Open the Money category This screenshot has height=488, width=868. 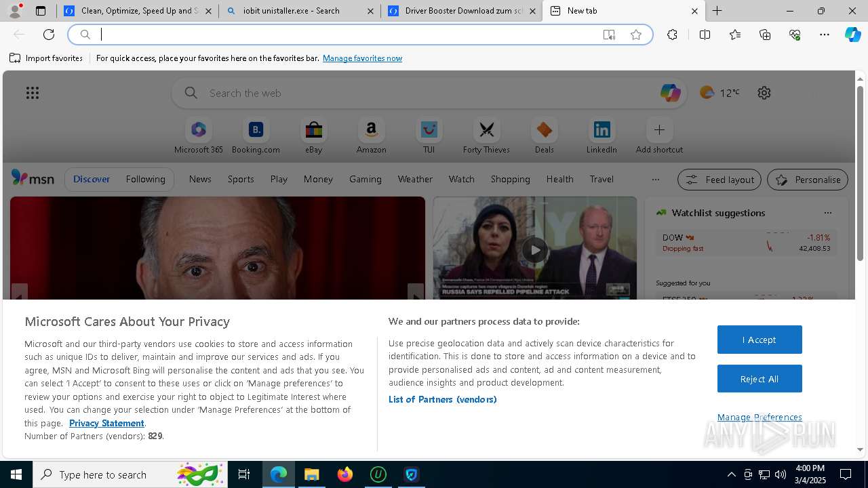[x=318, y=179]
